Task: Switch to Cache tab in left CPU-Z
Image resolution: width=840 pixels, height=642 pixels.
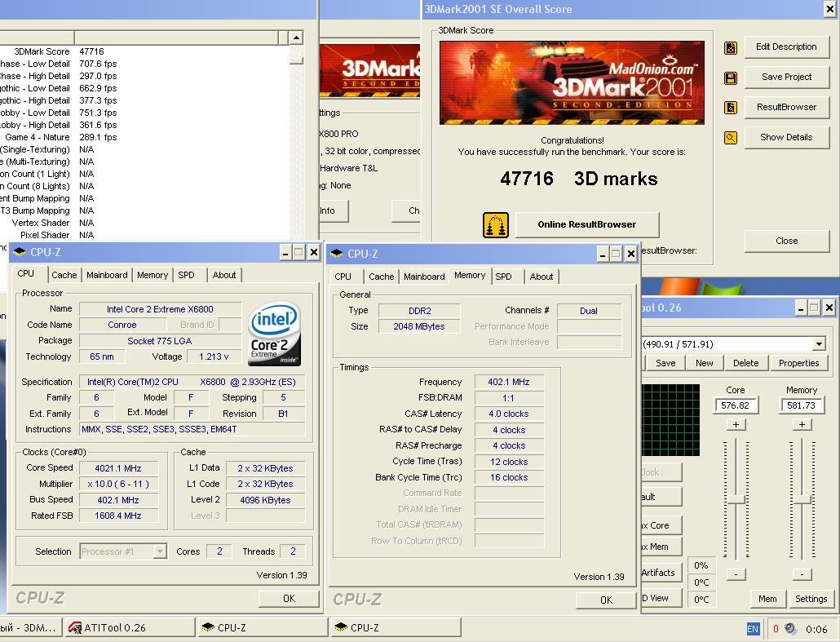Action: (64, 275)
